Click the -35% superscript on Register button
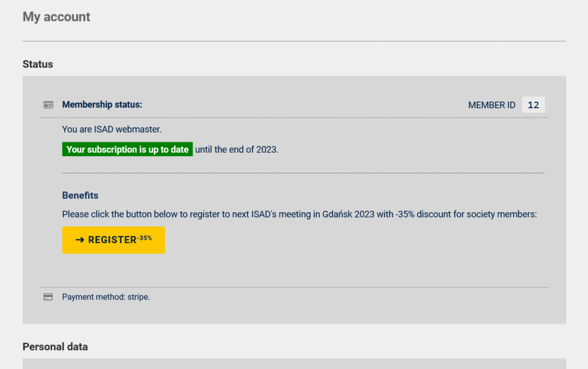 144,238
